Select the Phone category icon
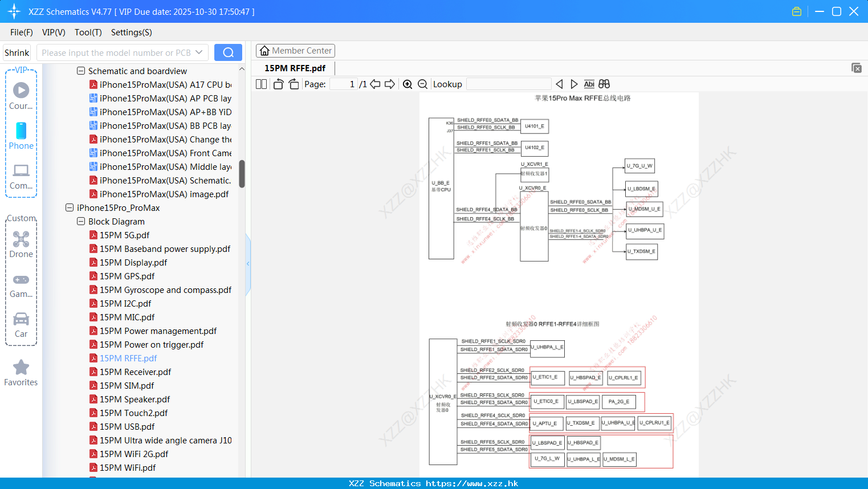Image resolution: width=868 pixels, height=489 pixels. pos(21,136)
